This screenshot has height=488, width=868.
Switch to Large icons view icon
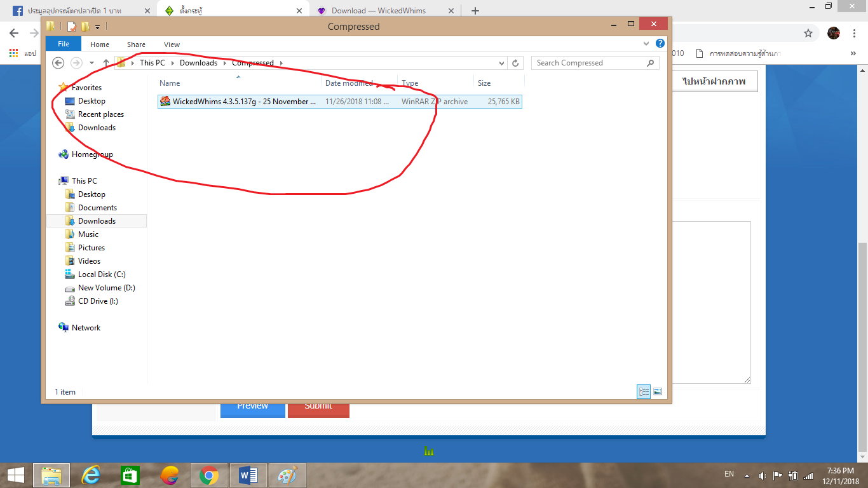click(658, 392)
